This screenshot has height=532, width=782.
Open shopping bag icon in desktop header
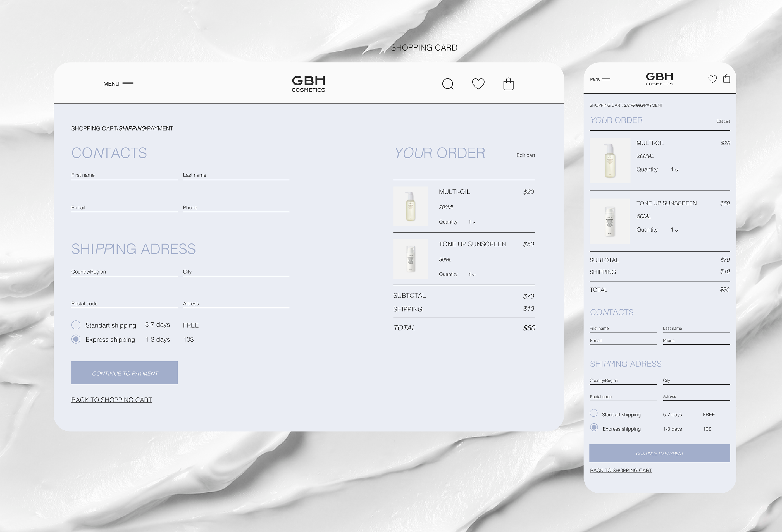[x=508, y=84]
